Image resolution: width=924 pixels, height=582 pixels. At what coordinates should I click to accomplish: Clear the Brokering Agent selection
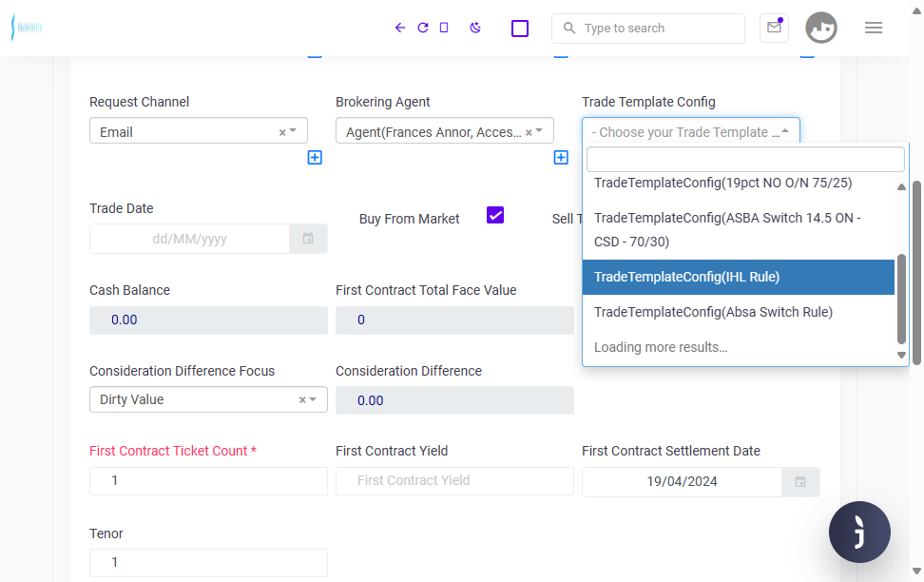[529, 133]
